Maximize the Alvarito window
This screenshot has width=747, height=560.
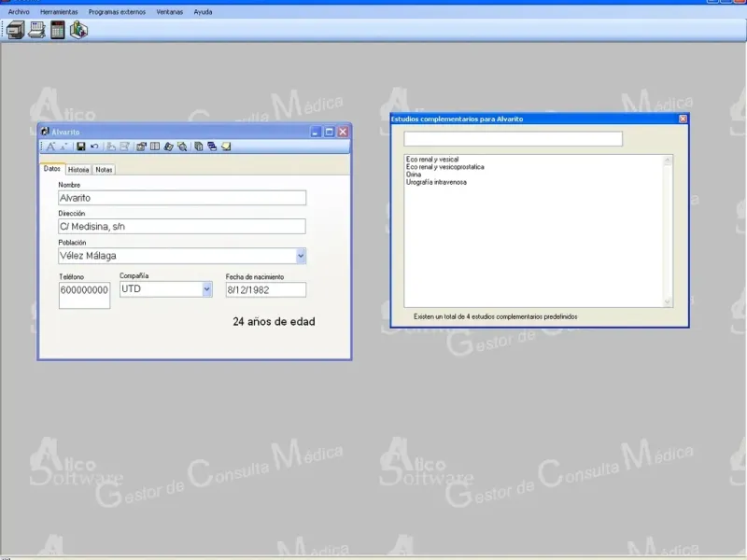coord(330,132)
